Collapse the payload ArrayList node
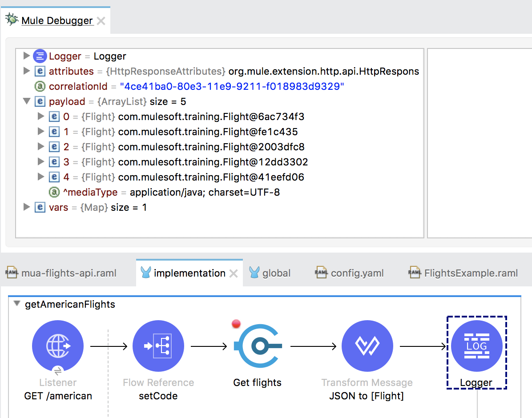532x418 pixels. (26, 101)
